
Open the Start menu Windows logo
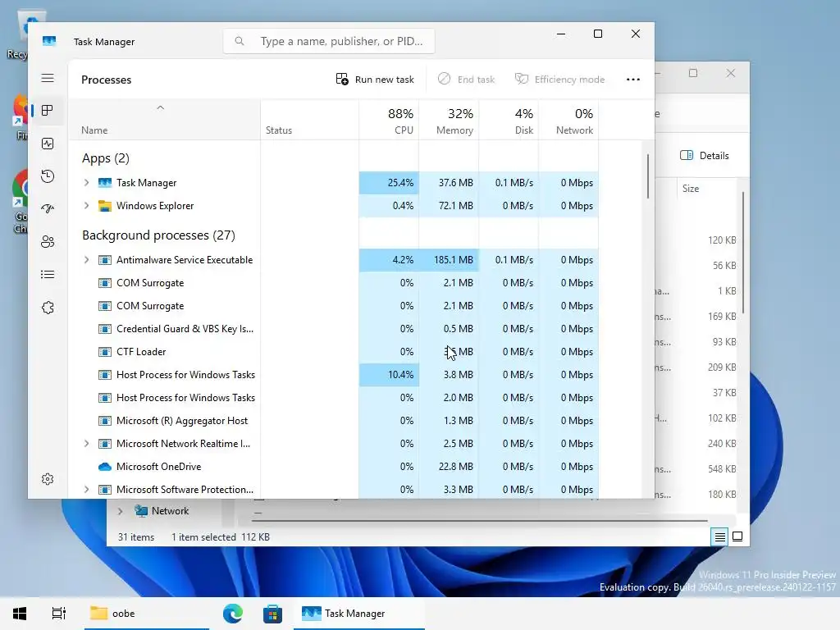pyautogui.click(x=20, y=614)
